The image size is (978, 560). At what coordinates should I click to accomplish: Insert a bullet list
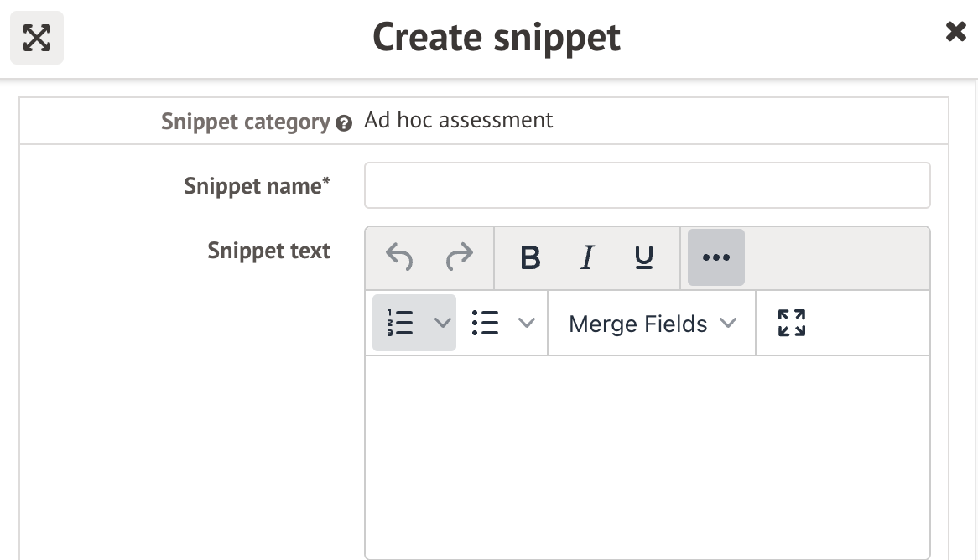tap(485, 323)
